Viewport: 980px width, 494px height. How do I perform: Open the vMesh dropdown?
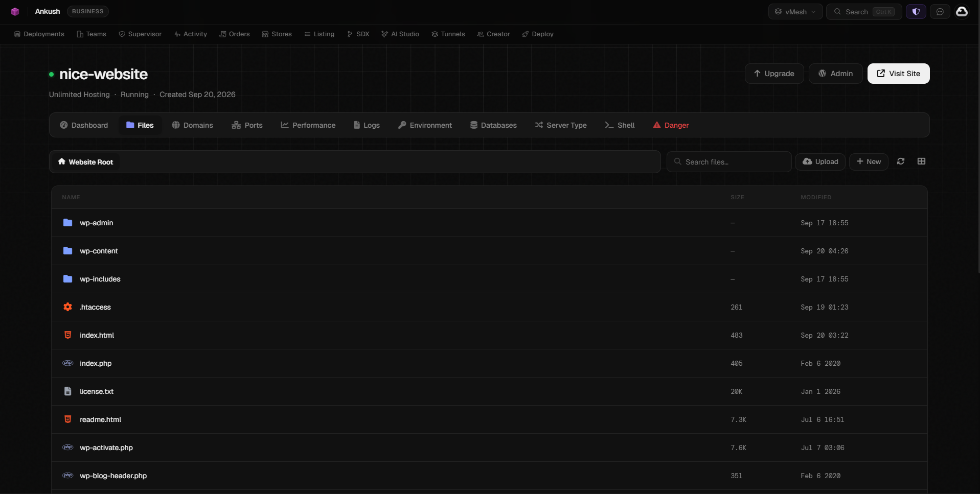(795, 12)
